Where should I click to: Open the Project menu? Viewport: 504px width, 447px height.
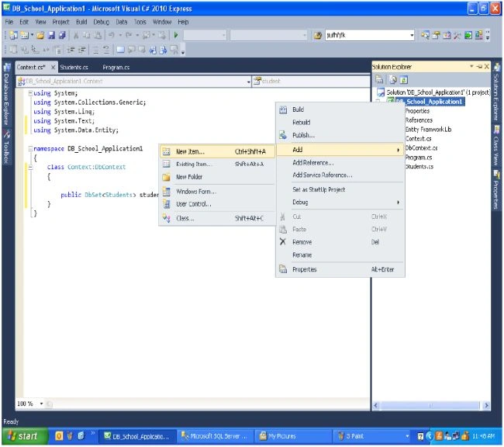[x=60, y=22]
